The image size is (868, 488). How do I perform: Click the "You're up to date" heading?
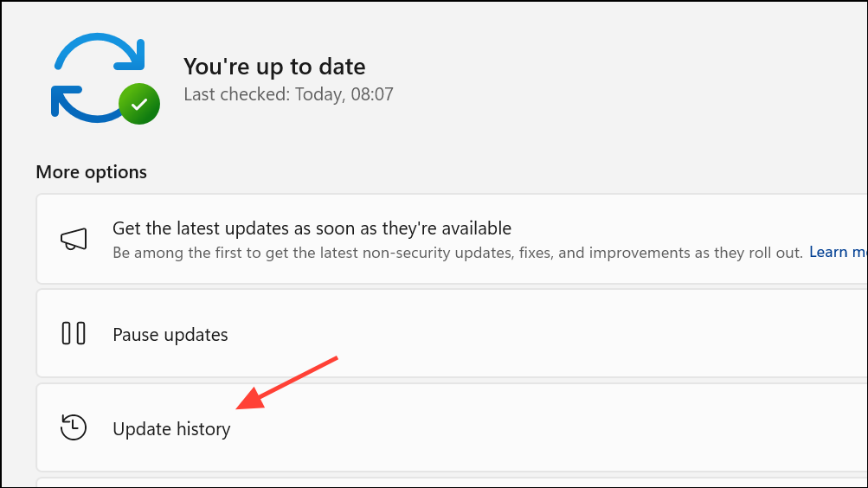tap(274, 67)
